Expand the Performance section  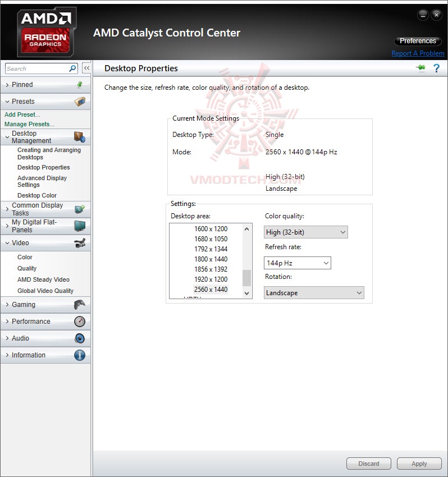click(7, 322)
